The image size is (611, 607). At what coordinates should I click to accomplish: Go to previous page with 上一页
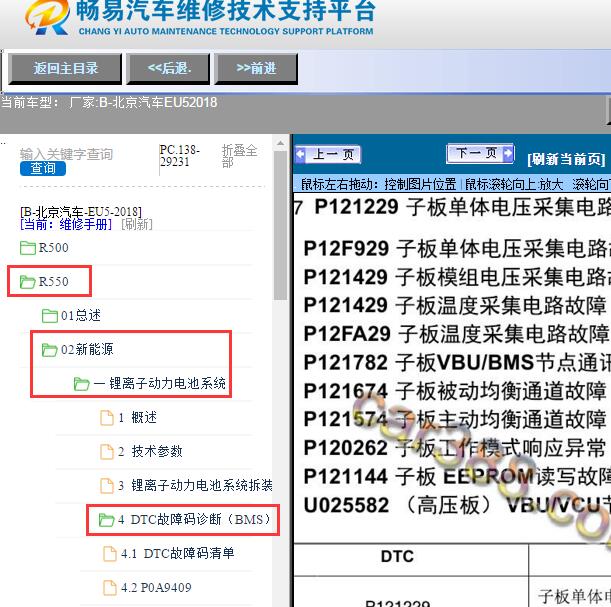pos(328,154)
